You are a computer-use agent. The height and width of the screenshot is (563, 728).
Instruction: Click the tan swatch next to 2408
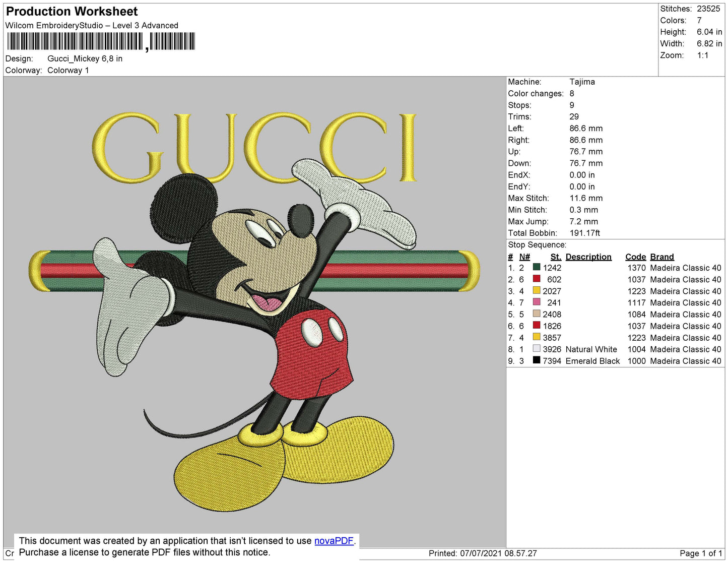[537, 314]
